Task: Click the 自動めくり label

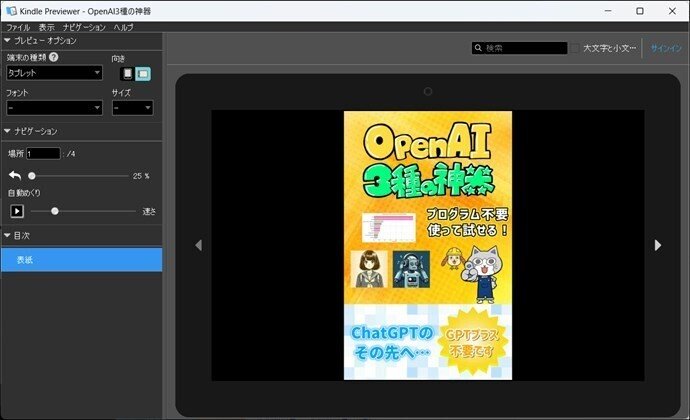Action: point(24,193)
